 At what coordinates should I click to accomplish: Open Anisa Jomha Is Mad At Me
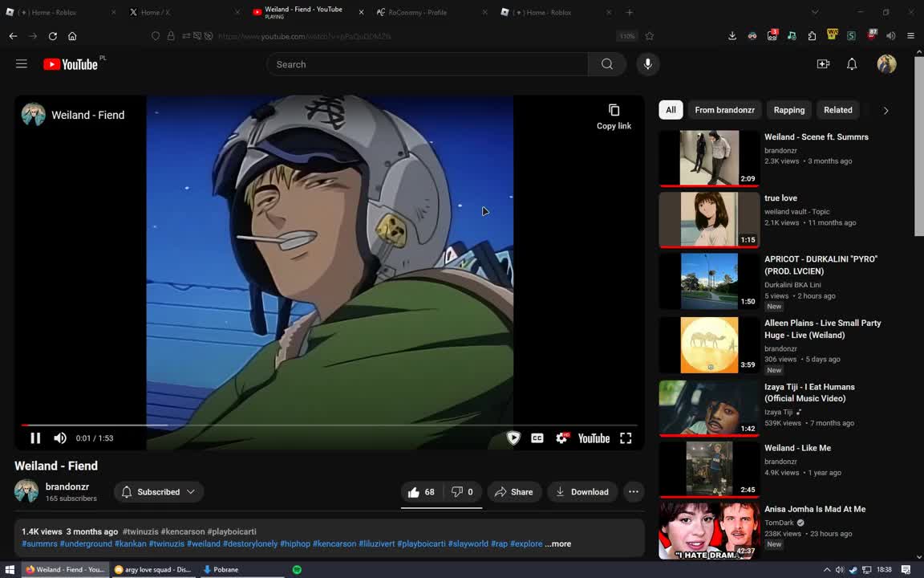tap(815, 509)
